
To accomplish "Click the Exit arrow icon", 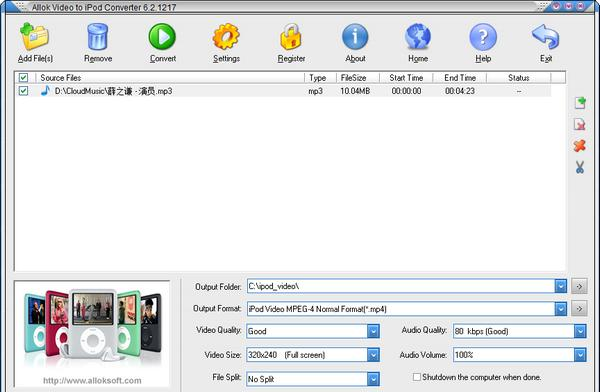I will [546, 37].
